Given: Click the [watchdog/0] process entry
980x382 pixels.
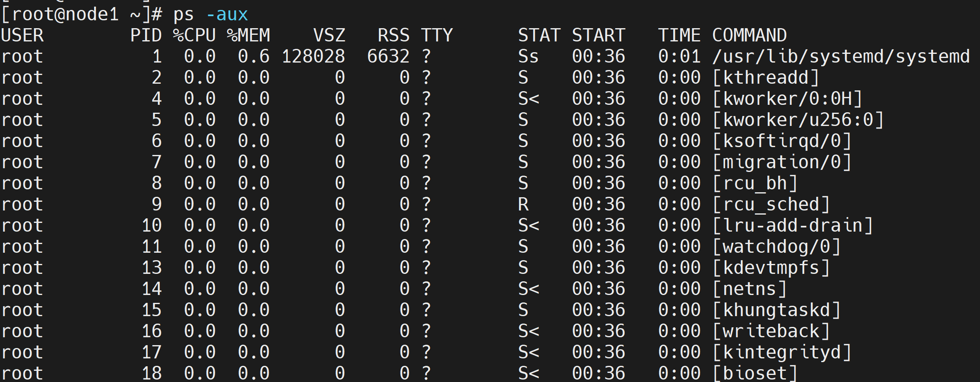Looking at the screenshot, I should (x=776, y=247).
